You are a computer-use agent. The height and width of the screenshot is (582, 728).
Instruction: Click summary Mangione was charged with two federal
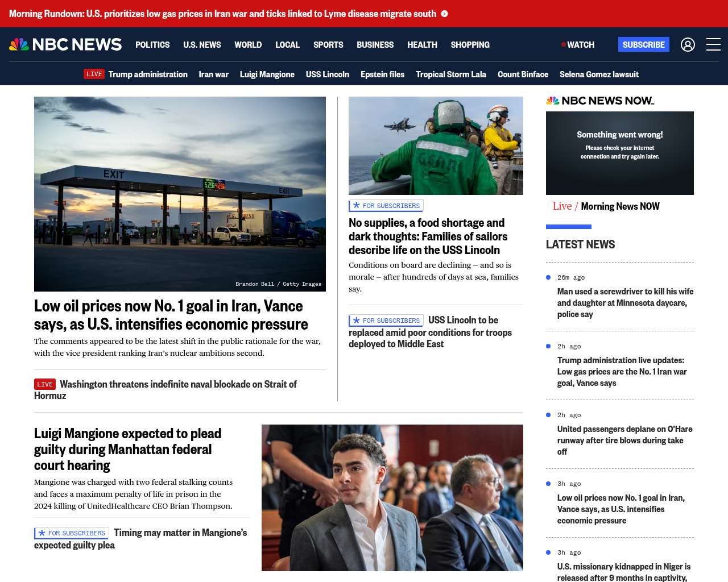click(134, 494)
